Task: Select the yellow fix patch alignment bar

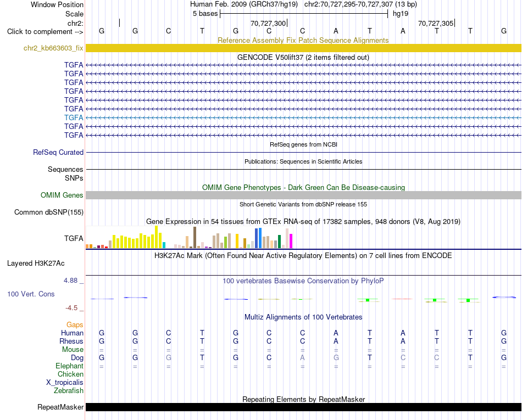Action: point(303,48)
